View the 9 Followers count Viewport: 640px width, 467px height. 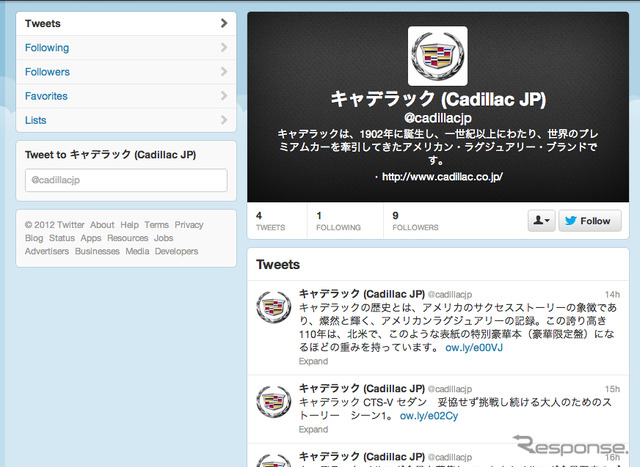click(x=415, y=221)
